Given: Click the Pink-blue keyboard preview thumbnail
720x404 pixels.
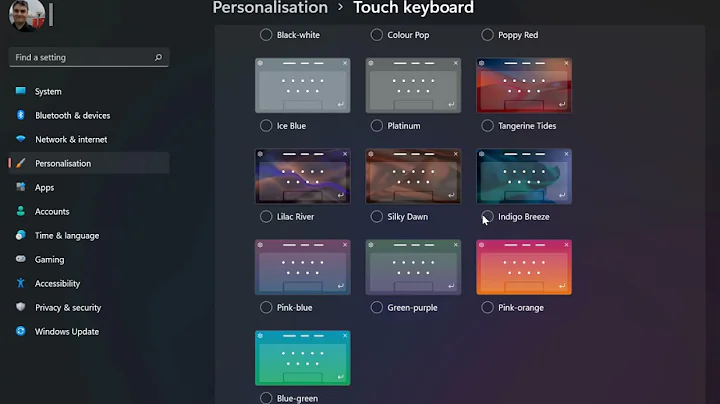Looking at the screenshot, I should [x=303, y=267].
